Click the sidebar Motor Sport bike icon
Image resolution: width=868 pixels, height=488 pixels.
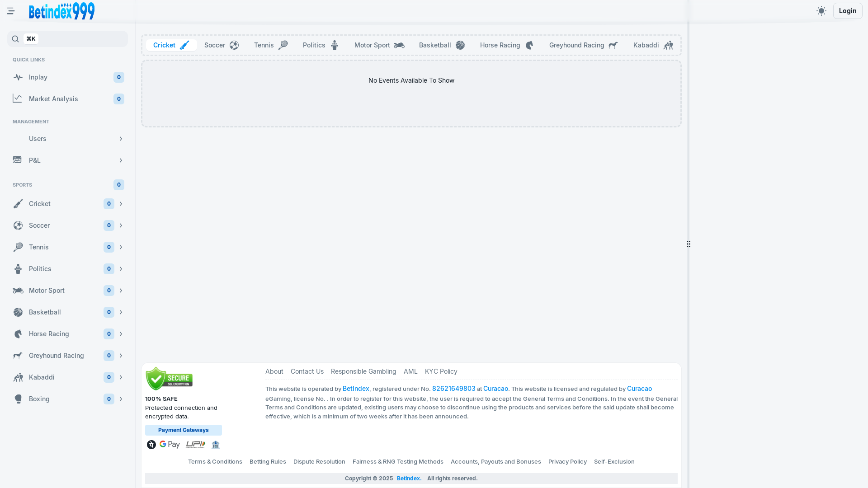18,291
